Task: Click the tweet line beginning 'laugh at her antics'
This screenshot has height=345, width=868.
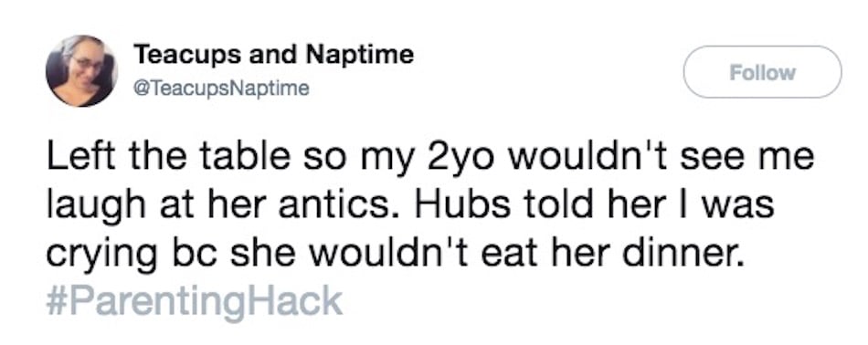Action: (x=409, y=207)
